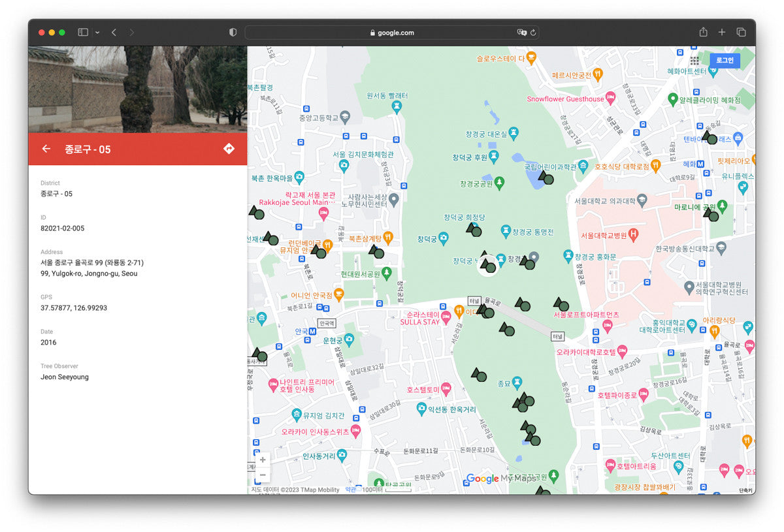Open a new Safari tab

(x=722, y=32)
